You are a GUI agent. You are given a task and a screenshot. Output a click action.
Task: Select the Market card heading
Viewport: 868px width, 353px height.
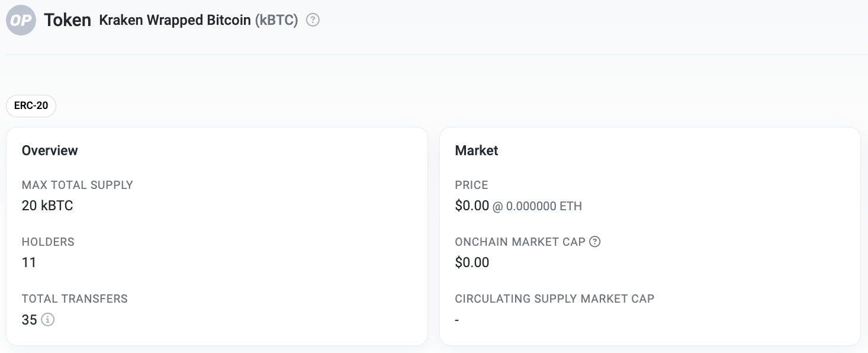477,150
